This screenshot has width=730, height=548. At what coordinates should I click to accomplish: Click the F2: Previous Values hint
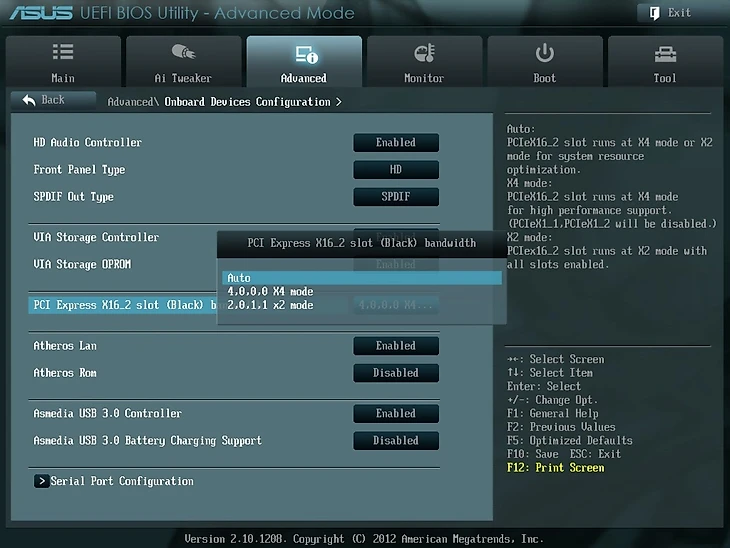pos(561,427)
